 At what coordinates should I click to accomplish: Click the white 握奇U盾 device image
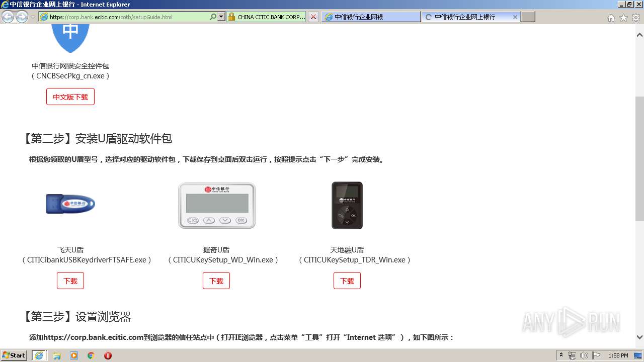coord(217,206)
